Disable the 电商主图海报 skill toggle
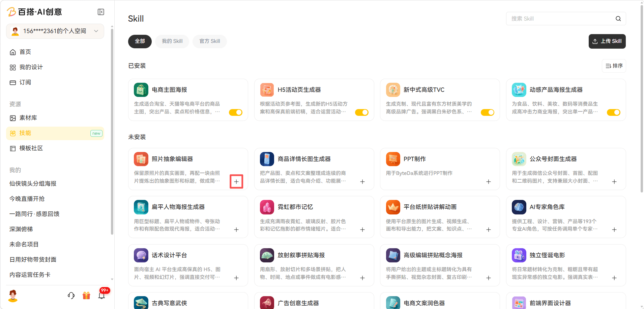 236,112
